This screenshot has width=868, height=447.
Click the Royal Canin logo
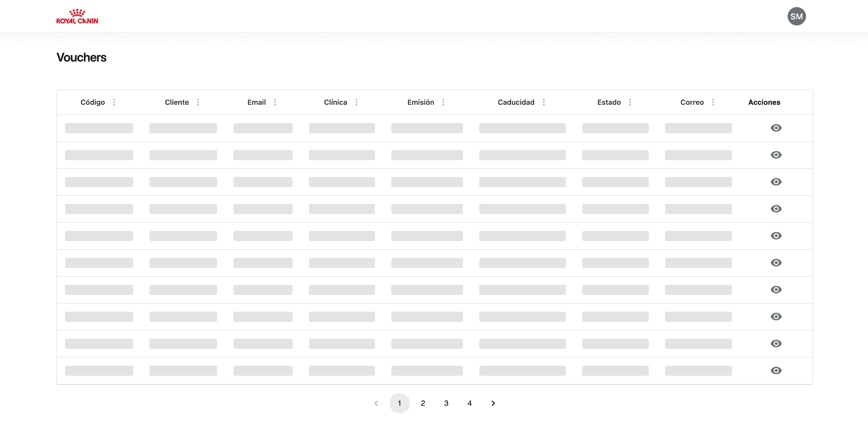pyautogui.click(x=77, y=17)
